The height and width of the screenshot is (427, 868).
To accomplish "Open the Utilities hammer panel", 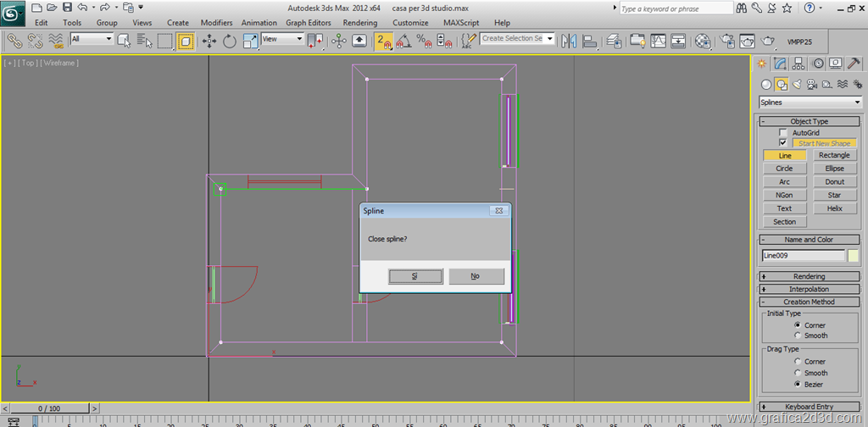I will tap(854, 64).
